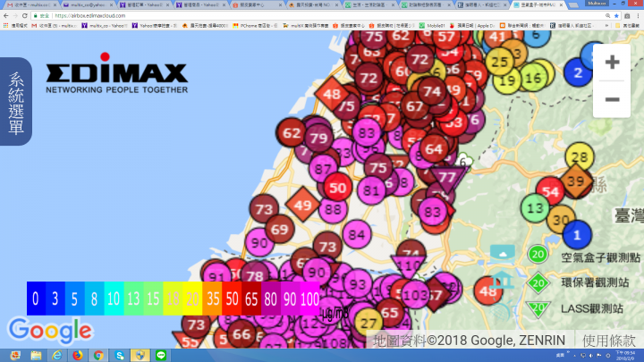Screen dimensions: 644x362
Task: Click the purple circle marker reading 78
Action: pyautogui.click(x=255, y=276)
